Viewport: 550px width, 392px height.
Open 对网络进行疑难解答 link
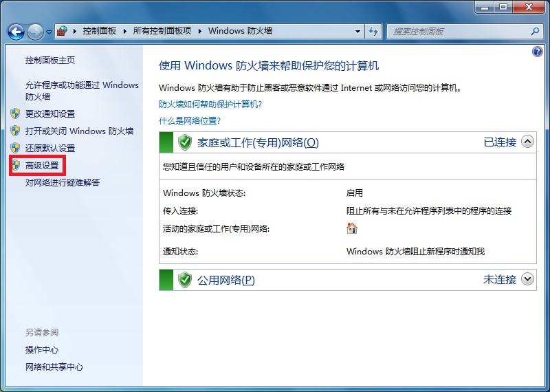tap(63, 182)
